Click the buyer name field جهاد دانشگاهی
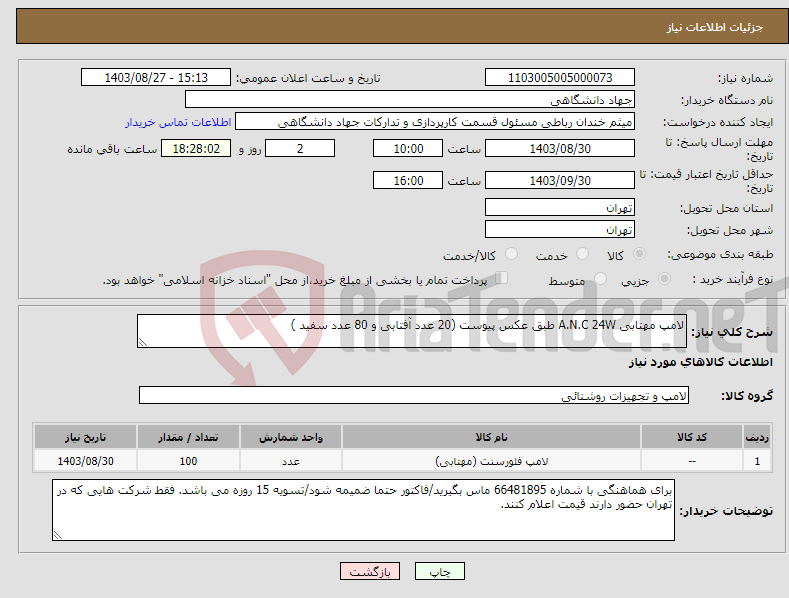The image size is (789, 598). tap(410, 100)
